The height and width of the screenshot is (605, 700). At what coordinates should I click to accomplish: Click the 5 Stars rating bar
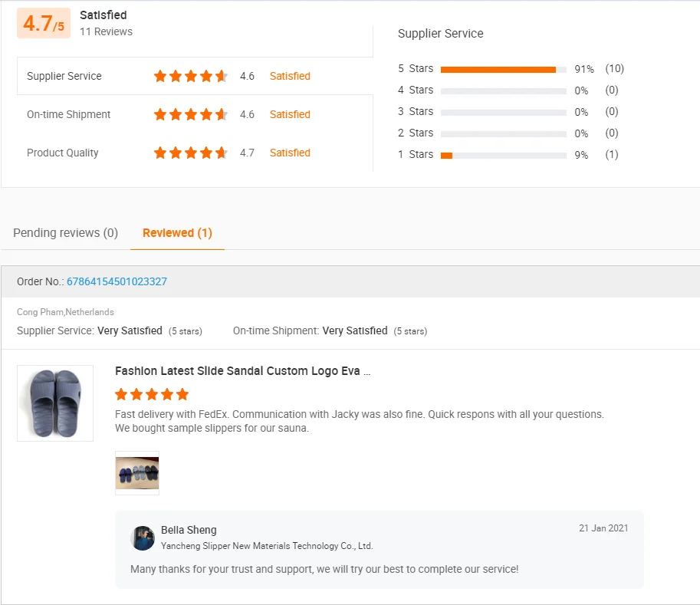[503, 69]
